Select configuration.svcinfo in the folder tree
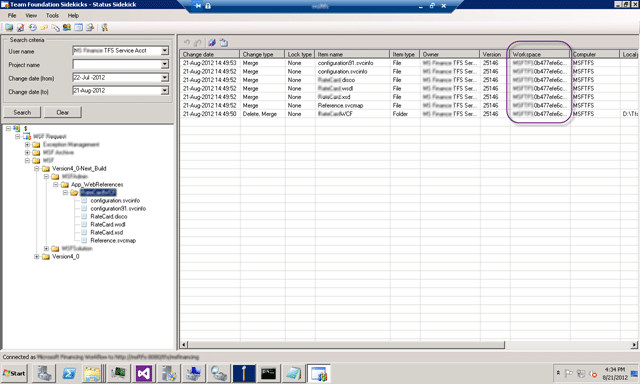640x384 pixels. [115, 201]
